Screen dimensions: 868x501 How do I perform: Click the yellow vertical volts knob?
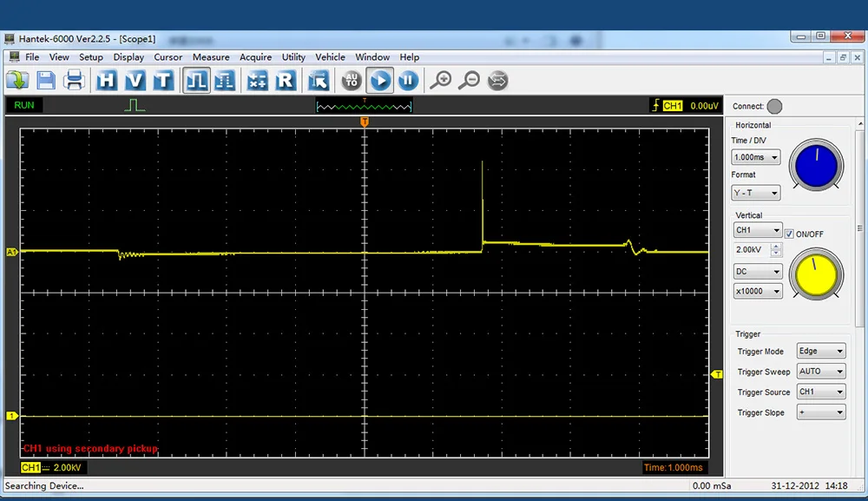pos(816,274)
